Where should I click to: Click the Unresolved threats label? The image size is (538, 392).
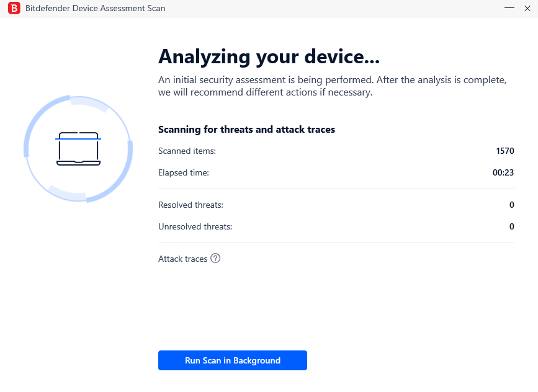(195, 226)
